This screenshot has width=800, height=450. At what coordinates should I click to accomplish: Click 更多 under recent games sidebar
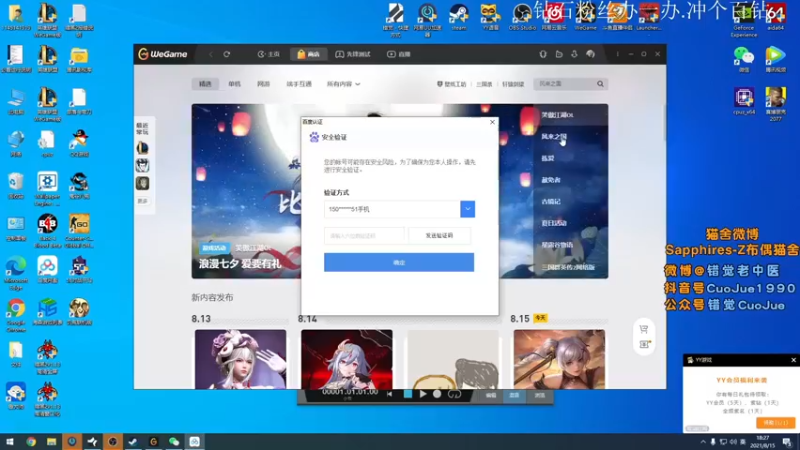[142, 201]
